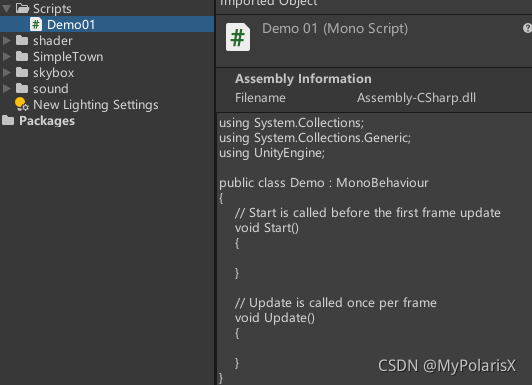This screenshot has width=532, height=385.
Task: Collapse the Scripts folder arrow
Action: click(6, 8)
